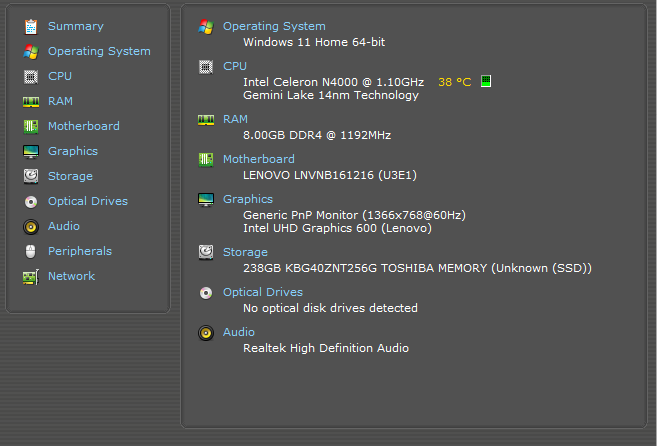This screenshot has width=658, height=446.
Task: Click the CPU icon in main panel
Action: (x=206, y=67)
